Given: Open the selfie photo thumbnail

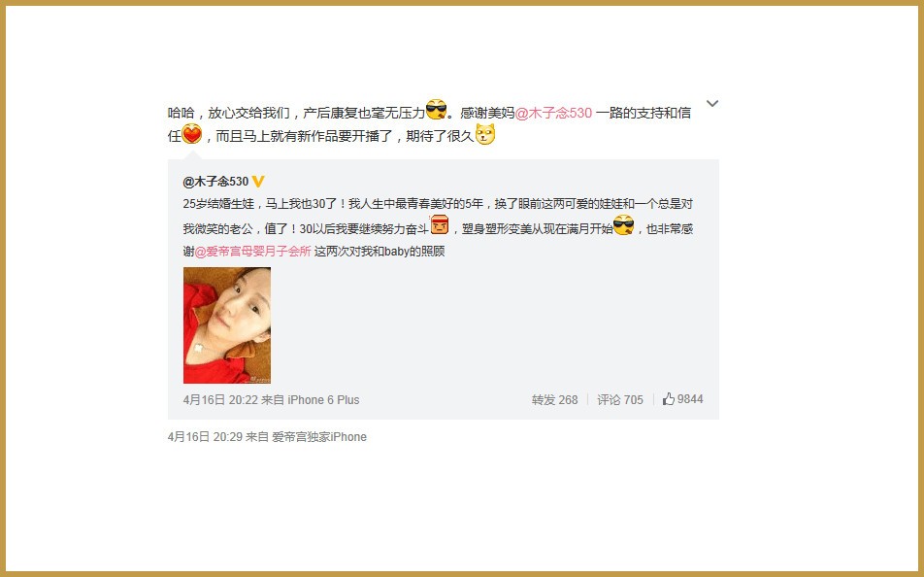Looking at the screenshot, I should coord(227,325).
